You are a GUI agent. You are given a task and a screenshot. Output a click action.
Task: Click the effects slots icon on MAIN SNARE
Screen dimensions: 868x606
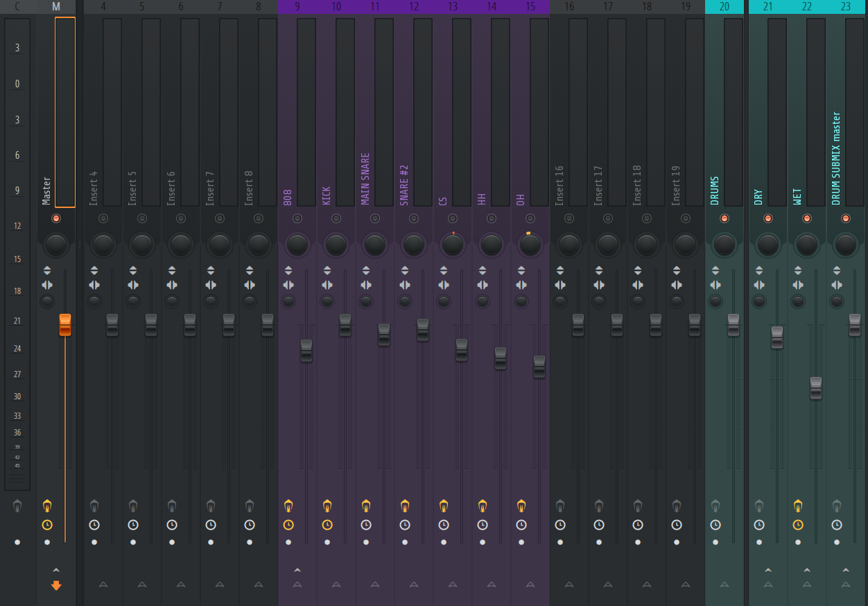(x=366, y=505)
